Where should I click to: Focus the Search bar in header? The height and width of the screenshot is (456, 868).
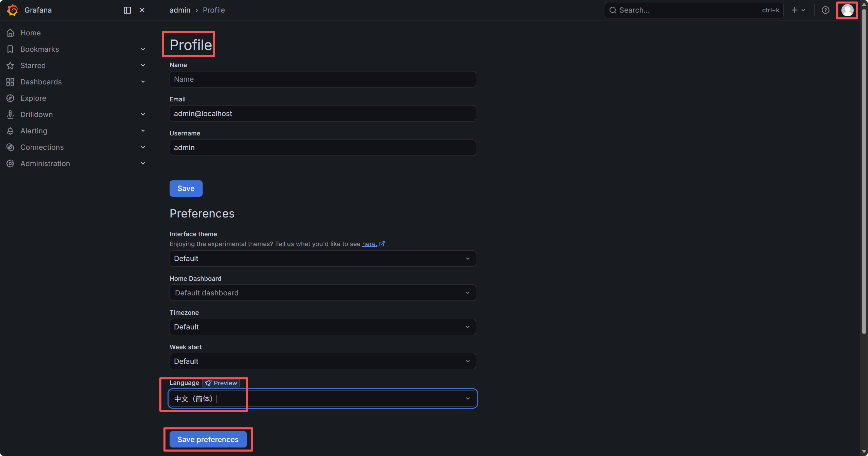(694, 10)
